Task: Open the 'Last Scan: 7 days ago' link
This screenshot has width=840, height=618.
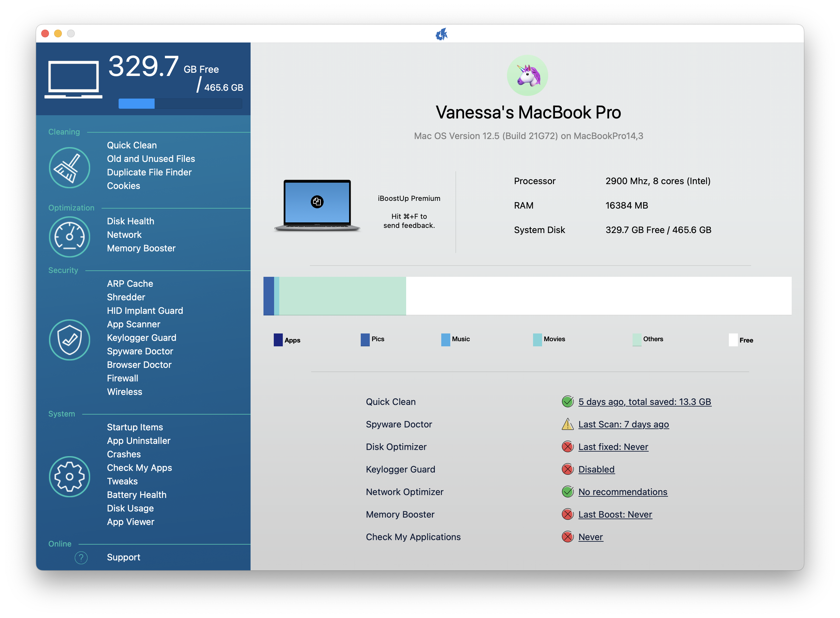Action: pos(623,424)
